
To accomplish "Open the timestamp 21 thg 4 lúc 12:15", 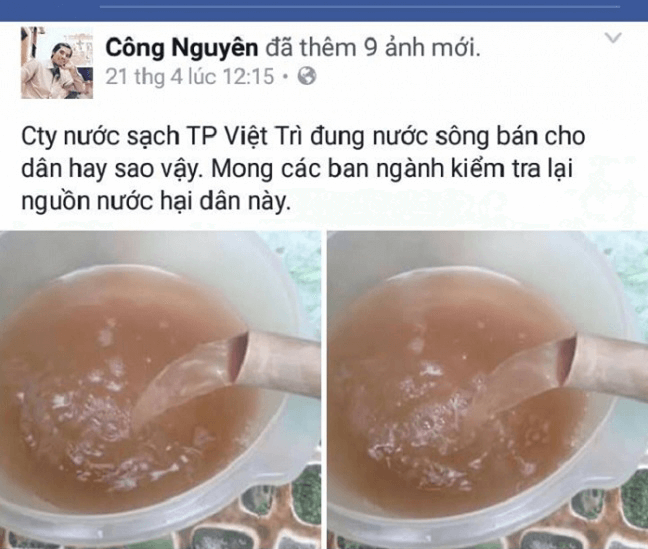I will [x=190, y=76].
